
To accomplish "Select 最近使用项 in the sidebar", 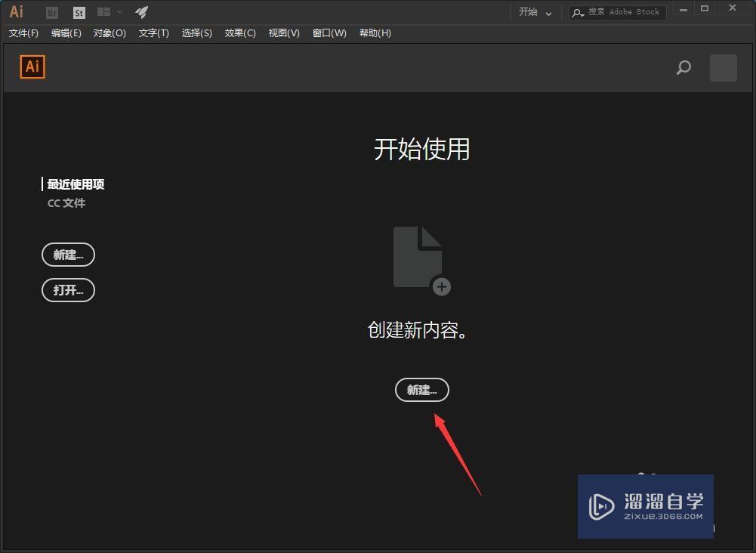I will pos(76,184).
